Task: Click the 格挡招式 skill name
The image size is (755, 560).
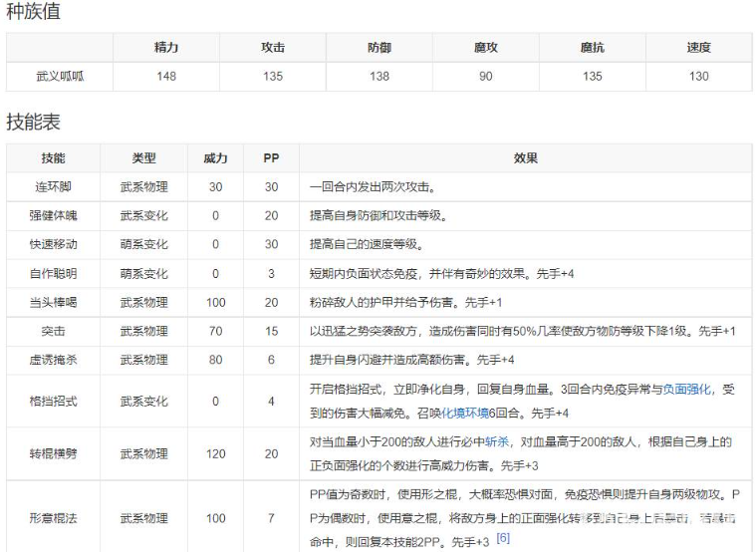Action: (x=53, y=402)
